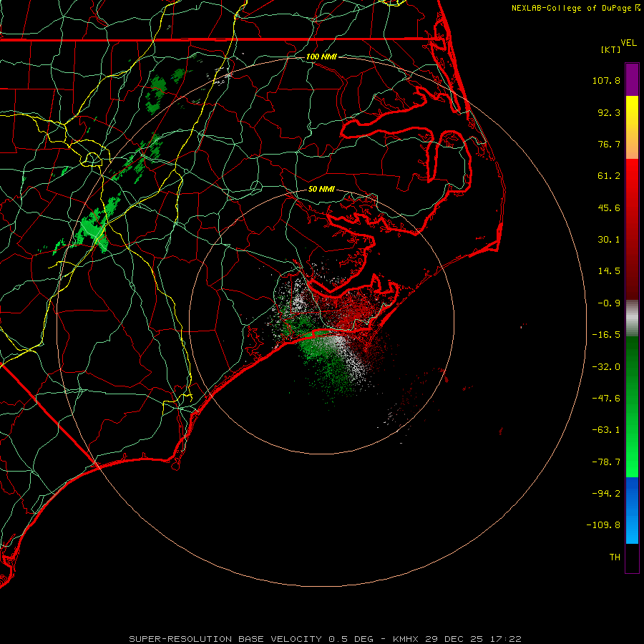This screenshot has height=644, width=644.
Task: Click the 50 NMI range ring label
Action: point(321,190)
